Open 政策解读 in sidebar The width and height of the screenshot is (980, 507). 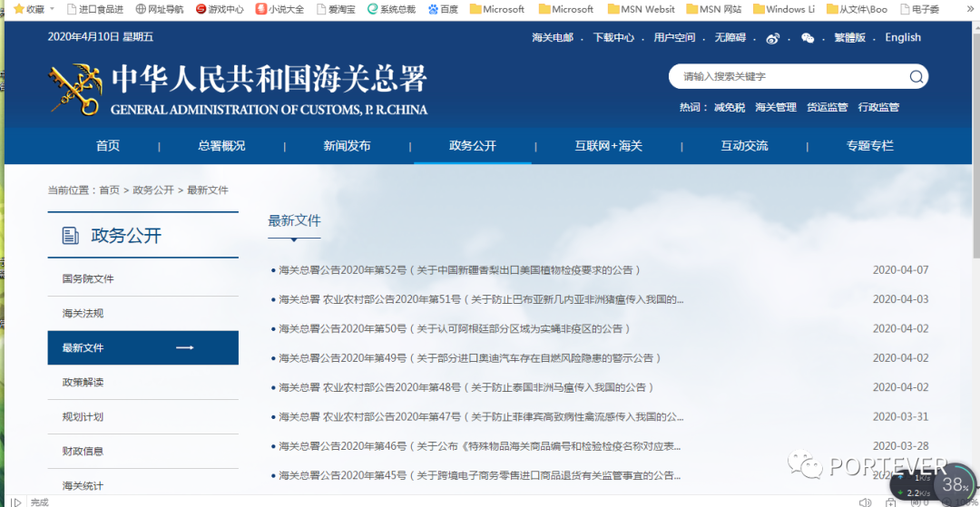pyautogui.click(x=83, y=382)
